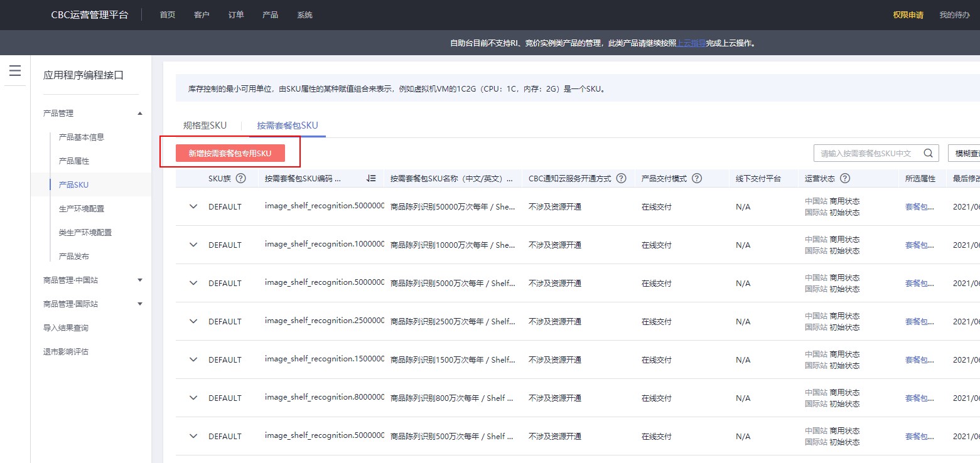980x463 pixels.
Task: Expand the 商品陈列识别1500万次每年 row
Action: pos(193,359)
